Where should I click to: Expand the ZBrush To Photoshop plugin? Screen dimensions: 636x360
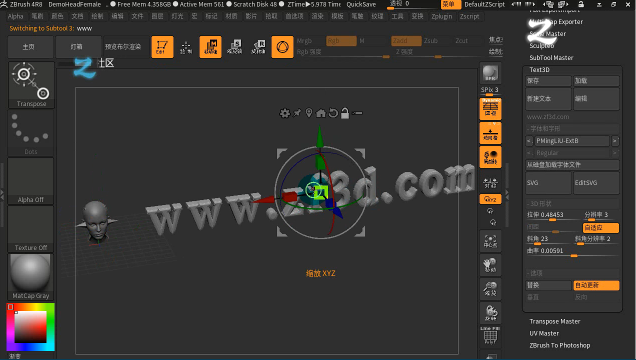point(559,345)
